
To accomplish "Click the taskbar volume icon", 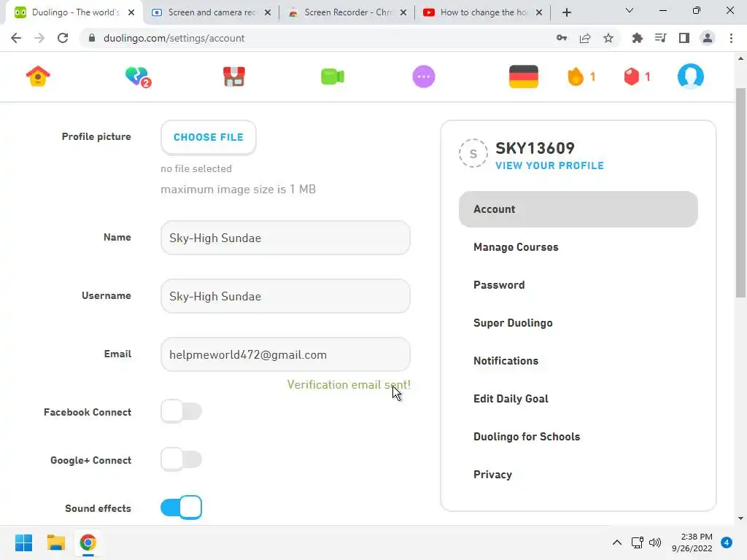I will pos(655,542).
